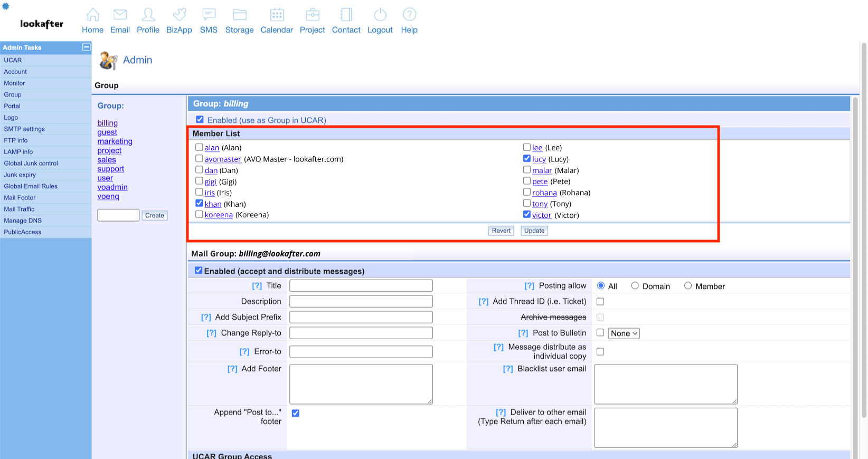The width and height of the screenshot is (868, 459).
Task: Show help for the Title field
Action: point(257,286)
